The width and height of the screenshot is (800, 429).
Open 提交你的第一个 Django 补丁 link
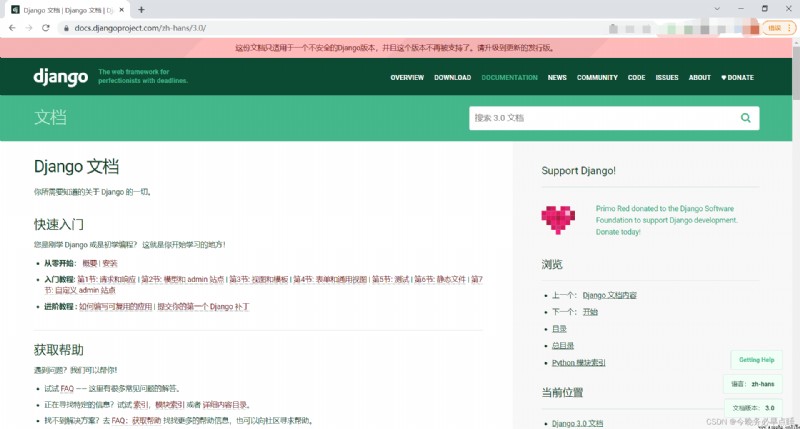(203, 307)
